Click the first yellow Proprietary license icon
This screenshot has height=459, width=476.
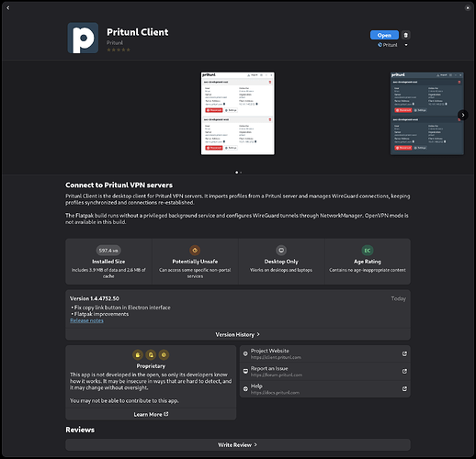click(138, 354)
